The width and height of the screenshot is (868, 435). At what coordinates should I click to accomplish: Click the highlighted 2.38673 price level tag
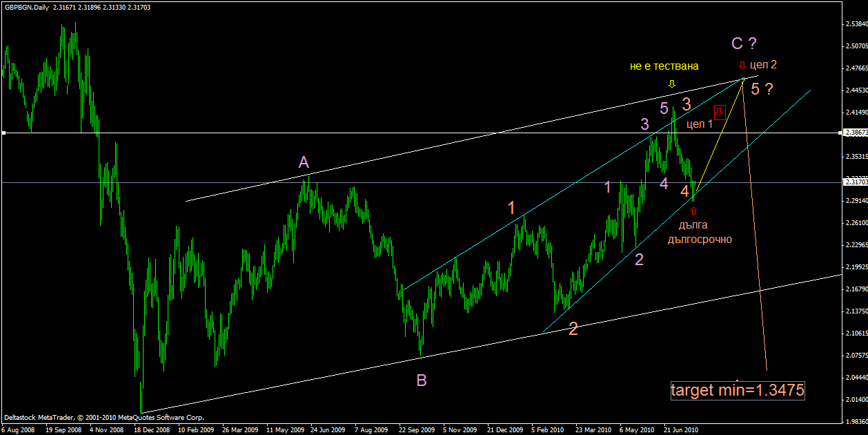pos(855,132)
